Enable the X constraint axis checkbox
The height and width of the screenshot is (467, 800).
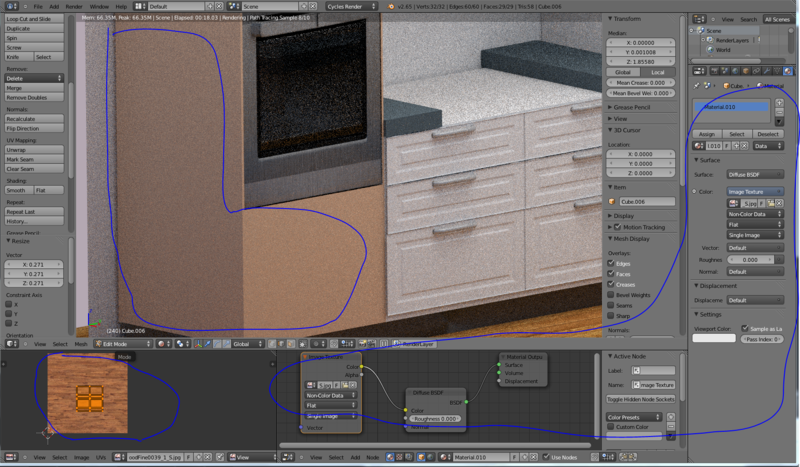(9, 305)
